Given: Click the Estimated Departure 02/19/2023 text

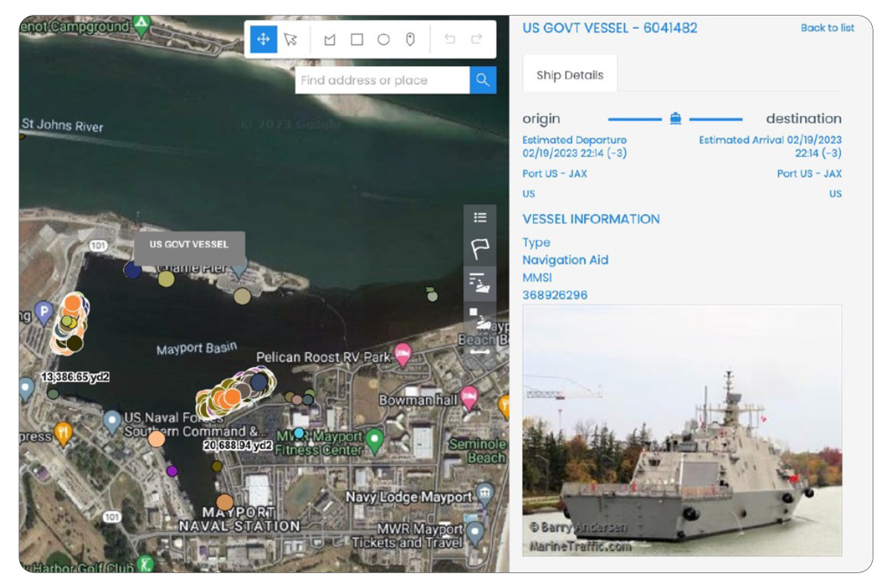Looking at the screenshot, I should tap(574, 146).
